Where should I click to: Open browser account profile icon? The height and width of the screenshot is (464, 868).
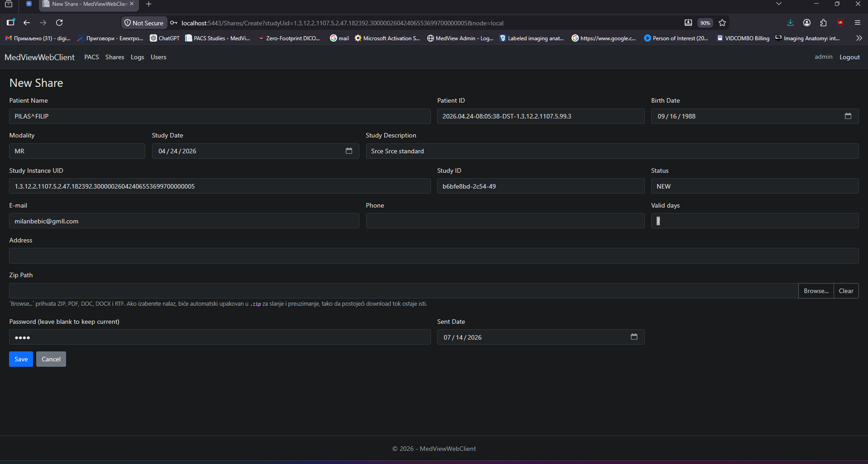pyautogui.click(x=807, y=23)
